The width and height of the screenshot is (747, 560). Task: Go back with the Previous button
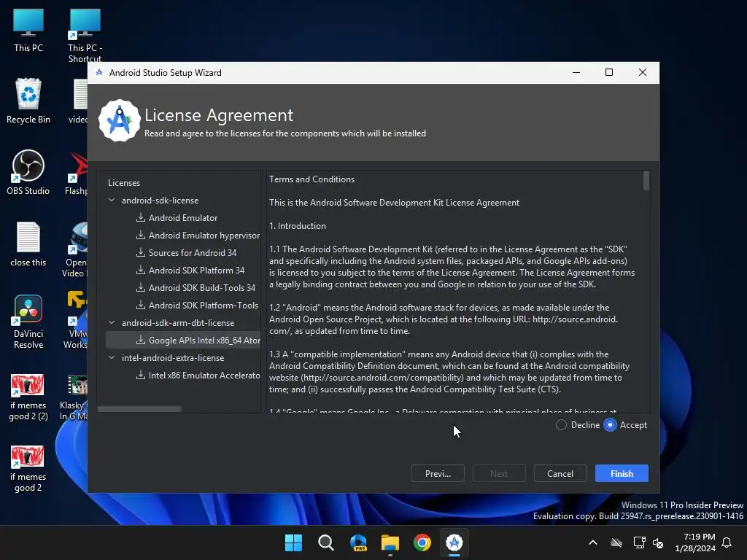(438, 473)
